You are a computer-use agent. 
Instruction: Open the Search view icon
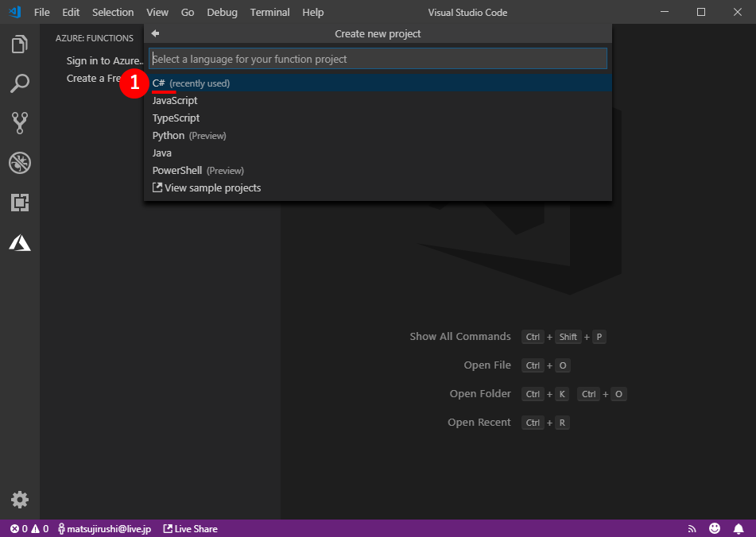pos(20,83)
